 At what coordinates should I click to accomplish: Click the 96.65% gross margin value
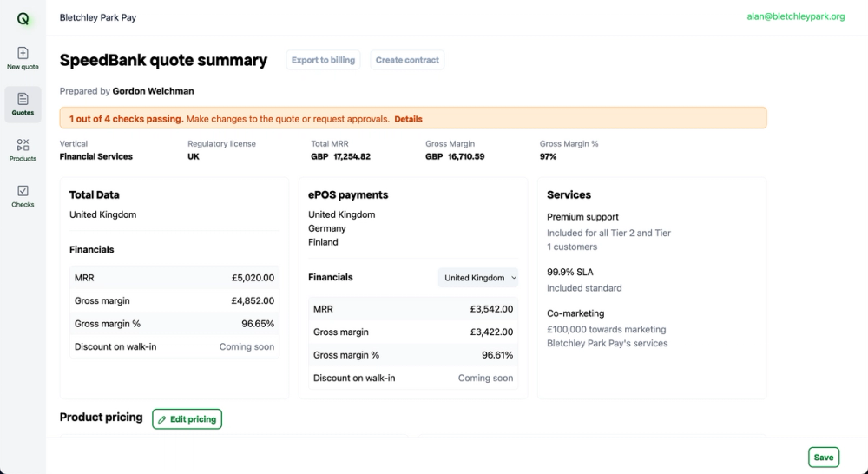pos(258,324)
